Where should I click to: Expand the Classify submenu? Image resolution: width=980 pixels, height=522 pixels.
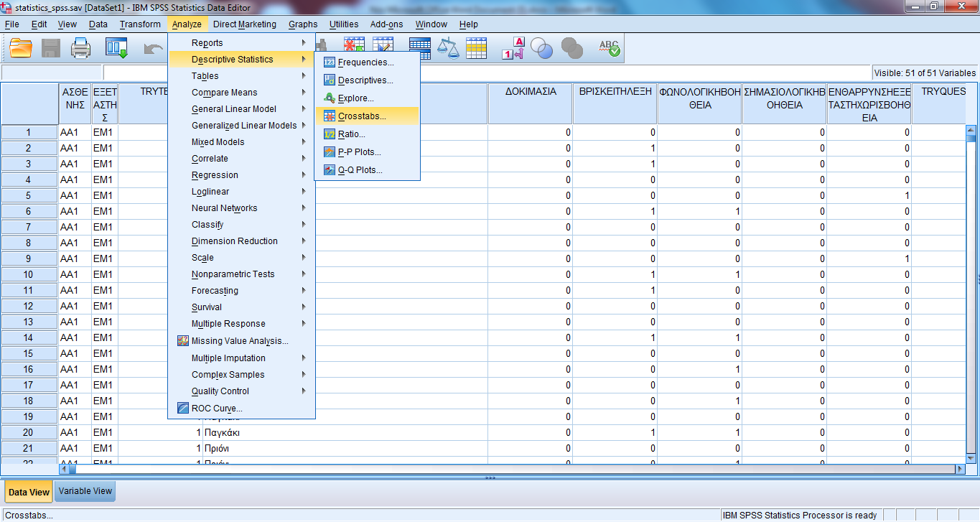coord(241,225)
